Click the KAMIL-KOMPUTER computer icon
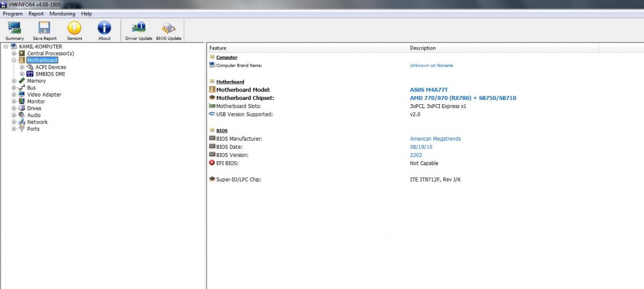 [x=13, y=47]
